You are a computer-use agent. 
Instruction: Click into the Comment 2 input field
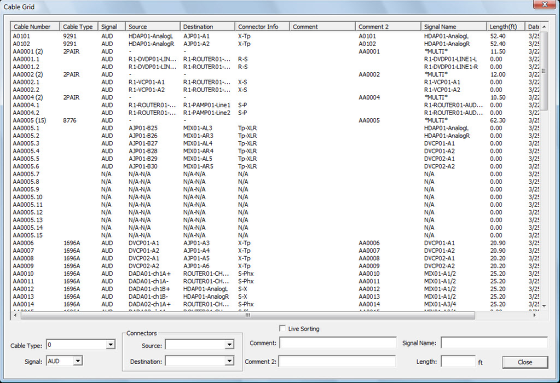337,361
